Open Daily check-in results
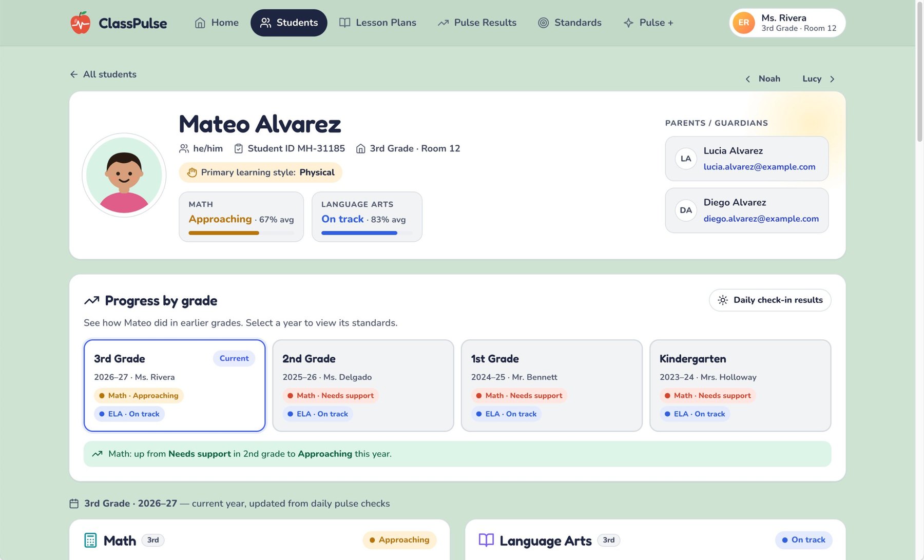924x560 pixels. [770, 300]
